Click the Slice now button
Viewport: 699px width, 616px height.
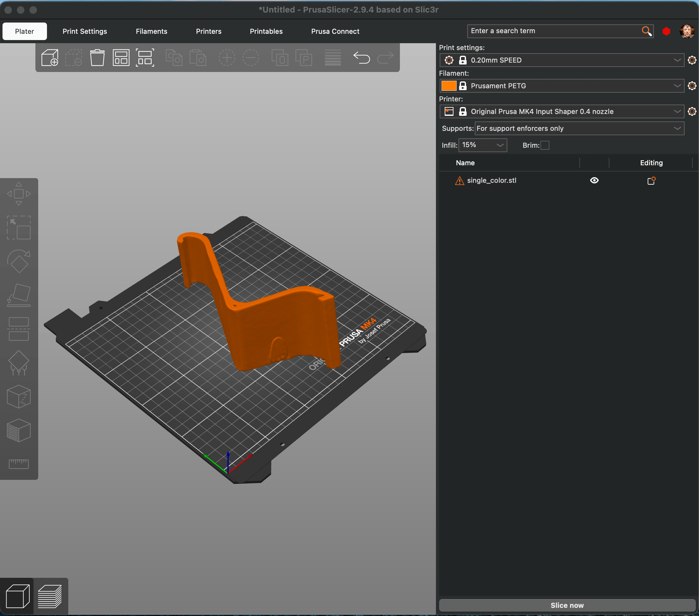567,605
